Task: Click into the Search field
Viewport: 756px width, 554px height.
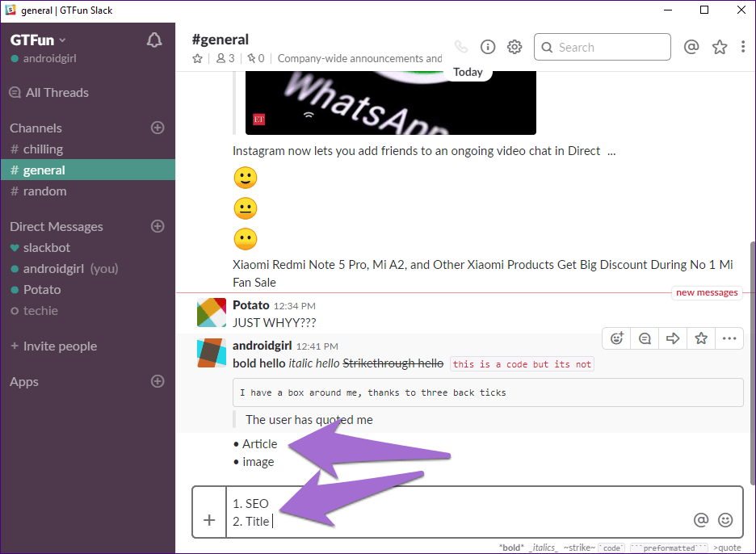Action: (x=603, y=47)
